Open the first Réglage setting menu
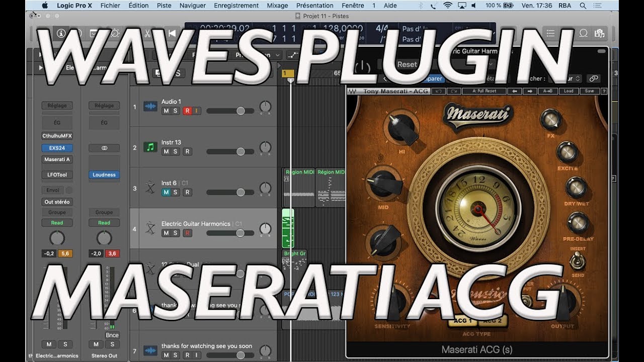The height and width of the screenshot is (362, 644). 57,106
